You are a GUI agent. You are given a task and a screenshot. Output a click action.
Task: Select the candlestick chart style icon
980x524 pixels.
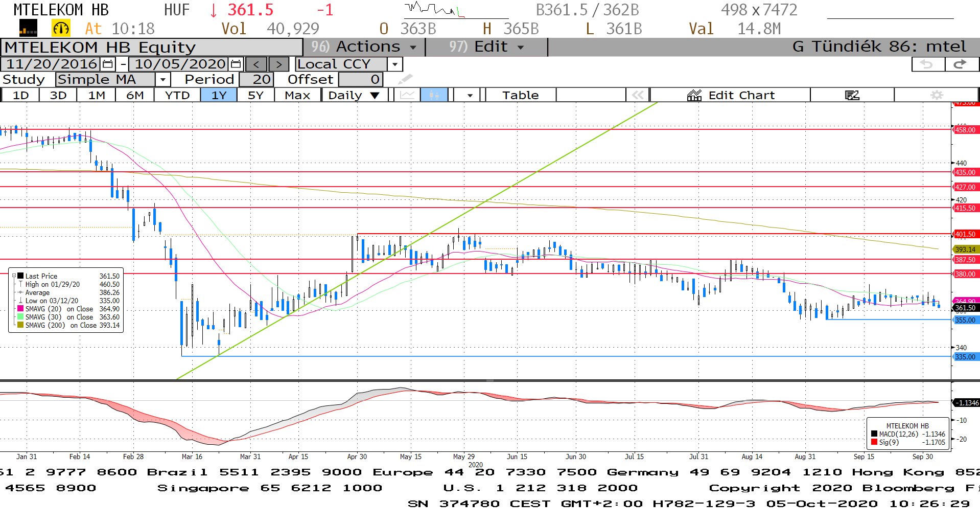(x=434, y=95)
